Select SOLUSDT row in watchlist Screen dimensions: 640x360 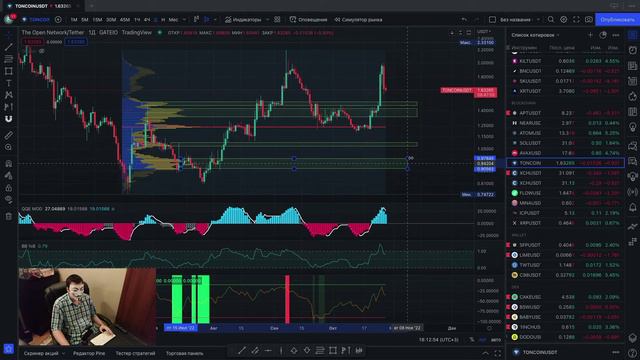click(565, 143)
